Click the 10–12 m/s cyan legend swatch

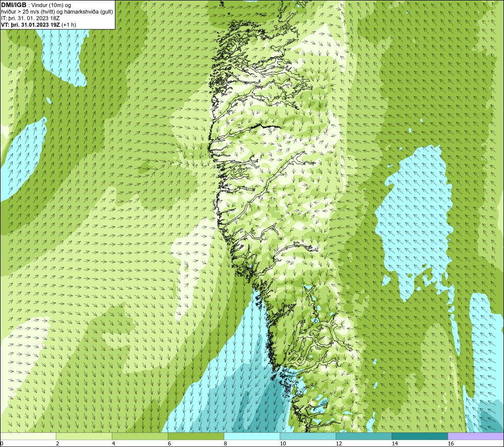pyautogui.click(x=308, y=436)
